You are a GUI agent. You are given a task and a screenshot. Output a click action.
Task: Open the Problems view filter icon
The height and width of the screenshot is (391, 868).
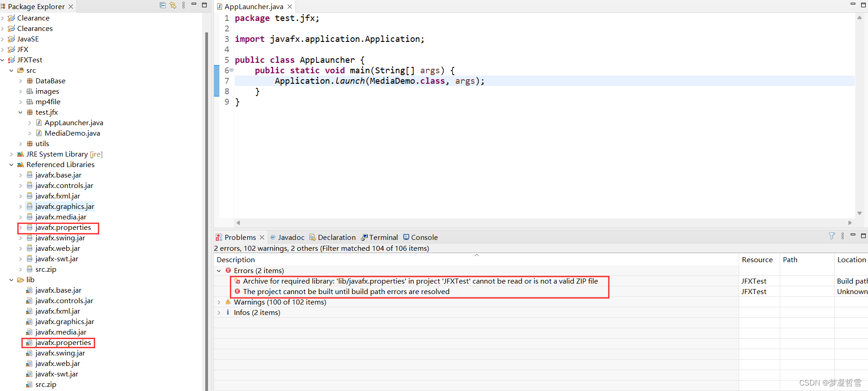832,236
